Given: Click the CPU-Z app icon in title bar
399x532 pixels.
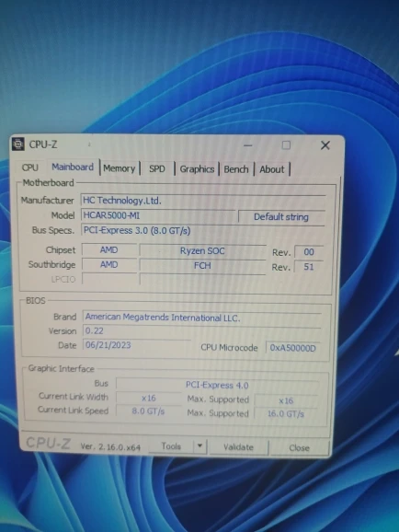Looking at the screenshot, I should [x=18, y=145].
